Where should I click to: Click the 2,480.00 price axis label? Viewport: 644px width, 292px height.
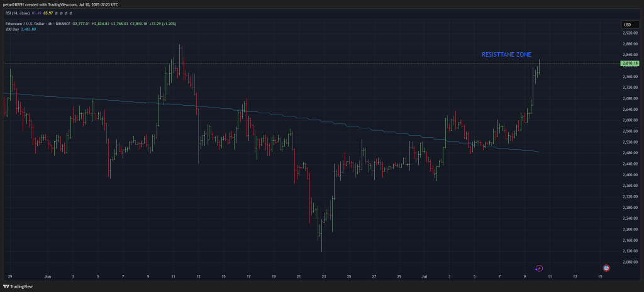(x=630, y=153)
